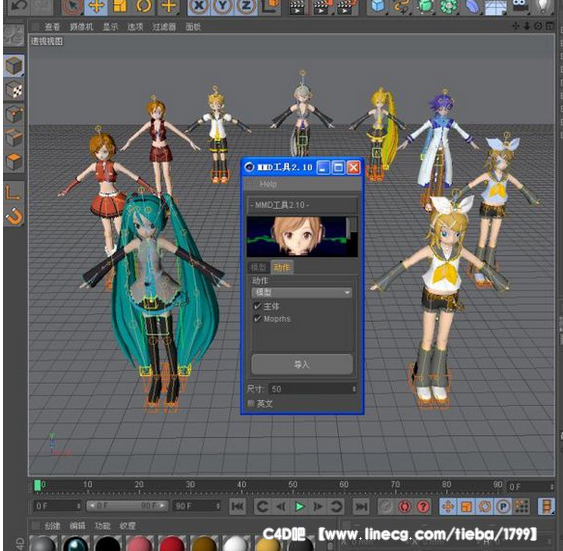Activate the Move tool in the top toolbar
Viewport: 563px width, 551px height.
[96, 6]
